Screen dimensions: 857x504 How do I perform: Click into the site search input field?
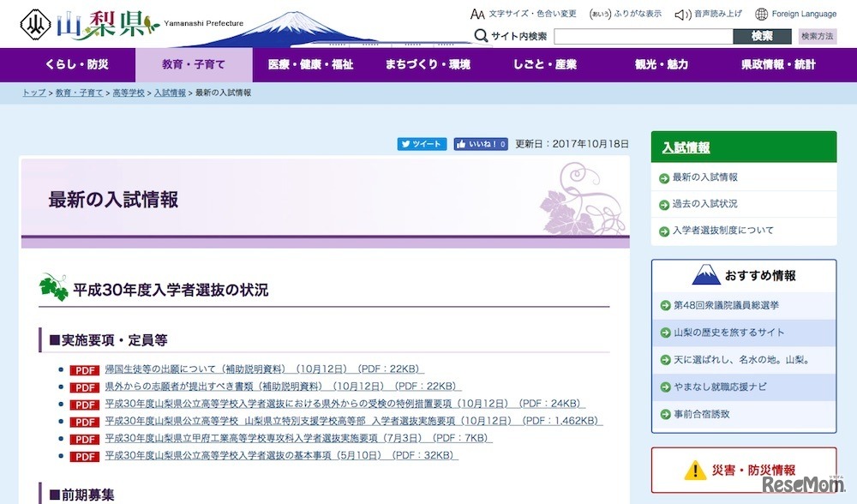[x=643, y=36]
